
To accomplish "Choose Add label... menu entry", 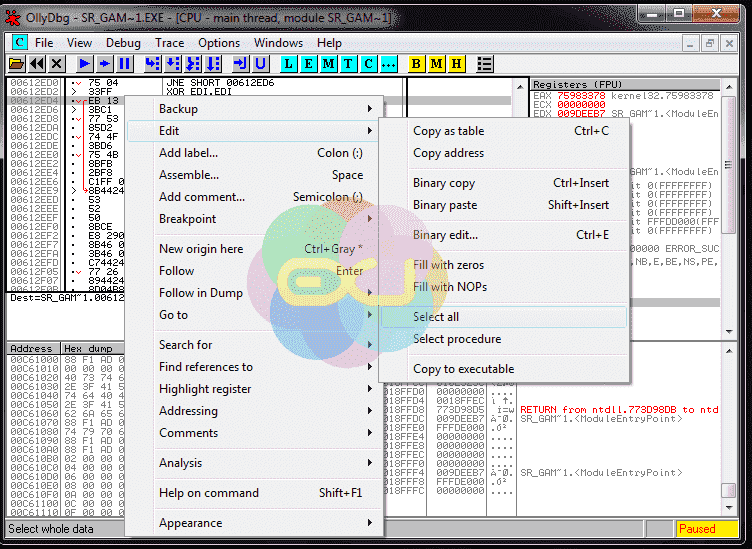I will [255, 153].
